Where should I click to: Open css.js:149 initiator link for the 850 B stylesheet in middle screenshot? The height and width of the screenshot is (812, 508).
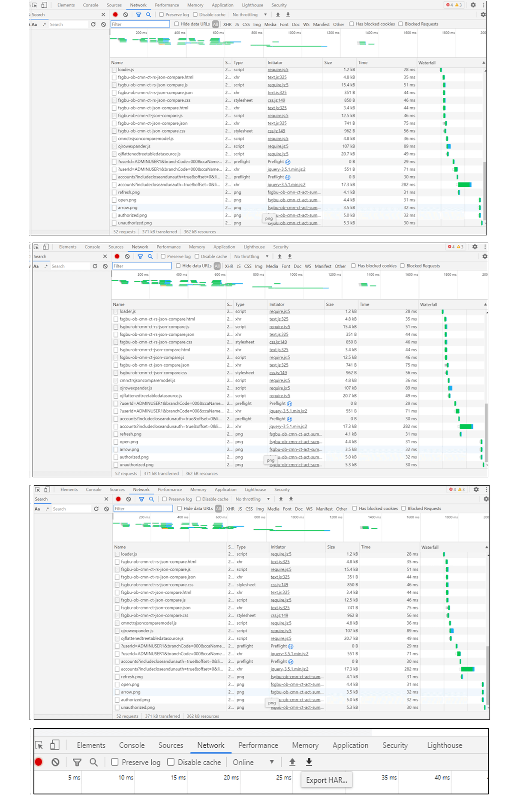[x=278, y=342]
